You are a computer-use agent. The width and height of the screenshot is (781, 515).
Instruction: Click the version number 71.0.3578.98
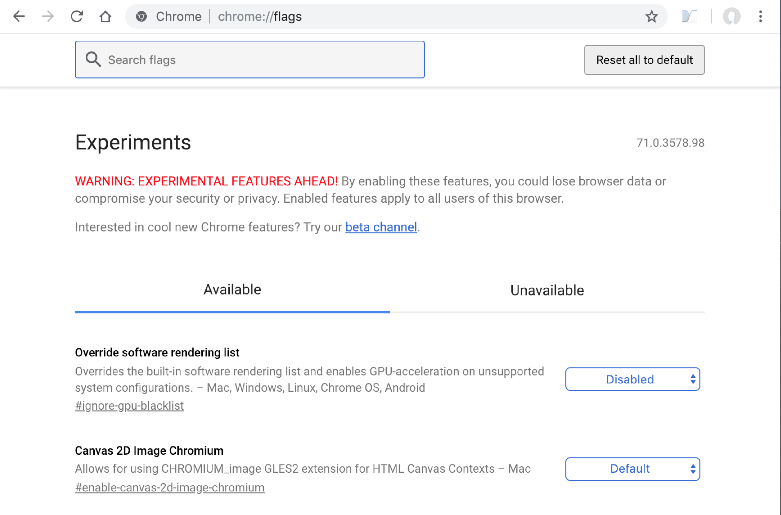tap(670, 143)
